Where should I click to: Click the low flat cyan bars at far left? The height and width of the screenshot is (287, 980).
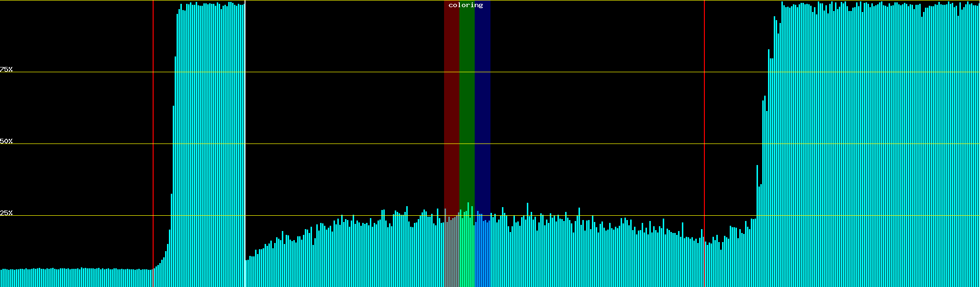tap(77, 278)
